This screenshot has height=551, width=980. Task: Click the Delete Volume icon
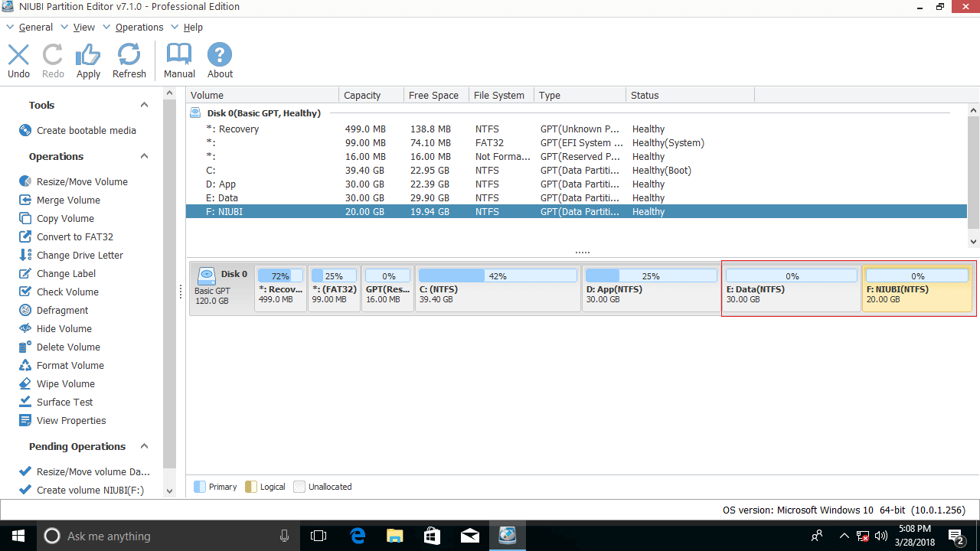coord(25,347)
